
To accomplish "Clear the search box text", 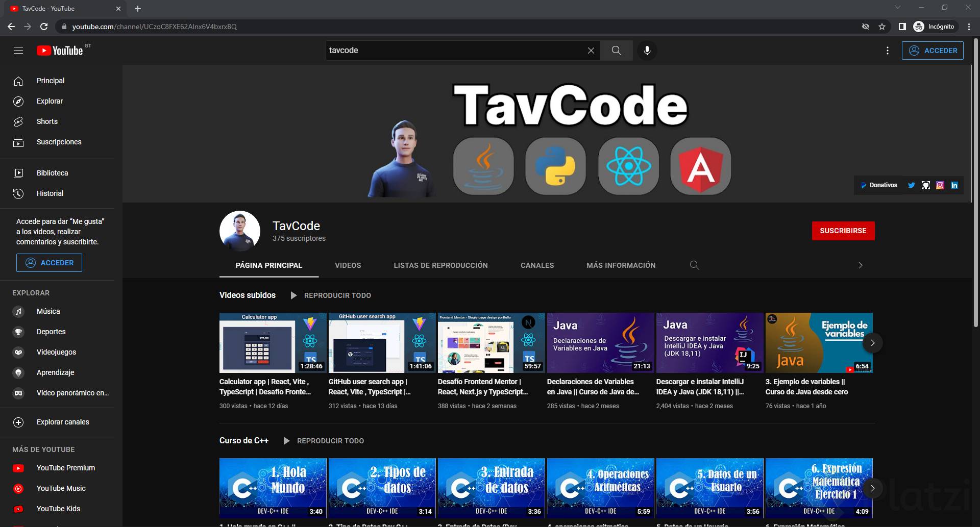I will click(x=591, y=51).
